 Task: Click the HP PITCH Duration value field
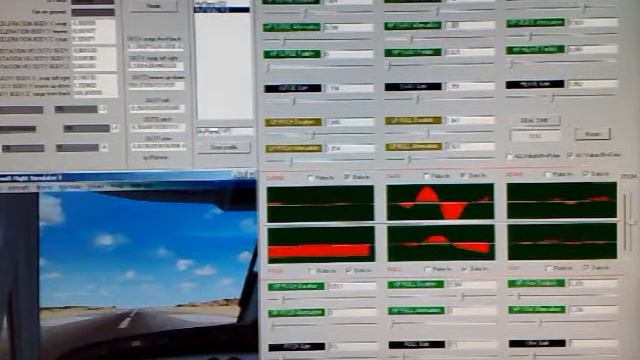point(352,286)
